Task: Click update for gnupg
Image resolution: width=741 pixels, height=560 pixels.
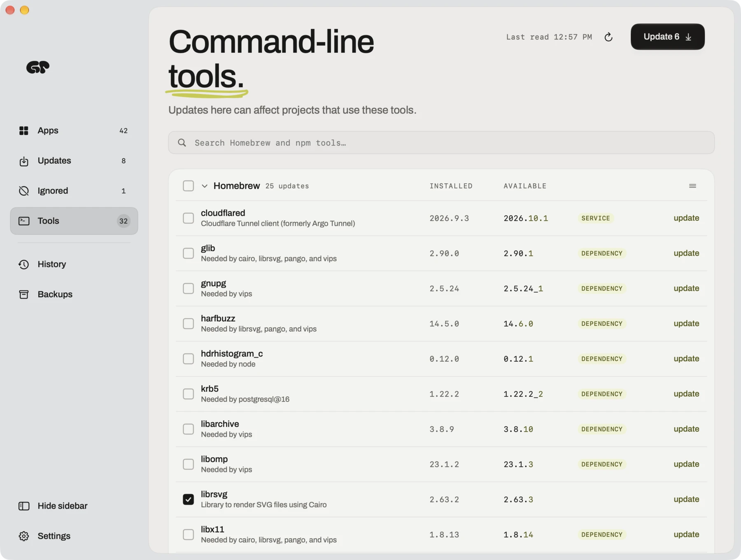Action: pyautogui.click(x=686, y=288)
